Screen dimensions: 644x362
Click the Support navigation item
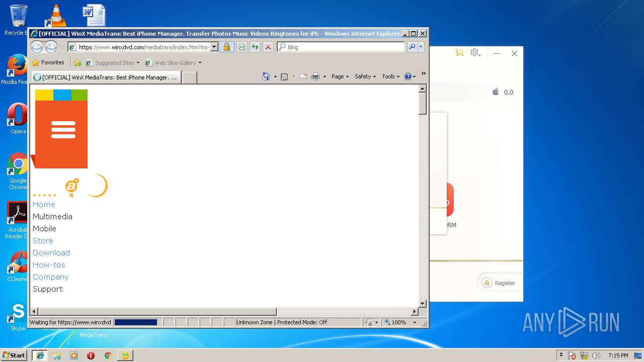click(x=48, y=289)
